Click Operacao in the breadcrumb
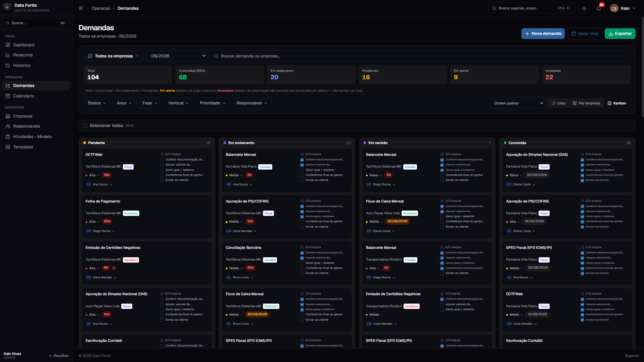 coord(101,8)
